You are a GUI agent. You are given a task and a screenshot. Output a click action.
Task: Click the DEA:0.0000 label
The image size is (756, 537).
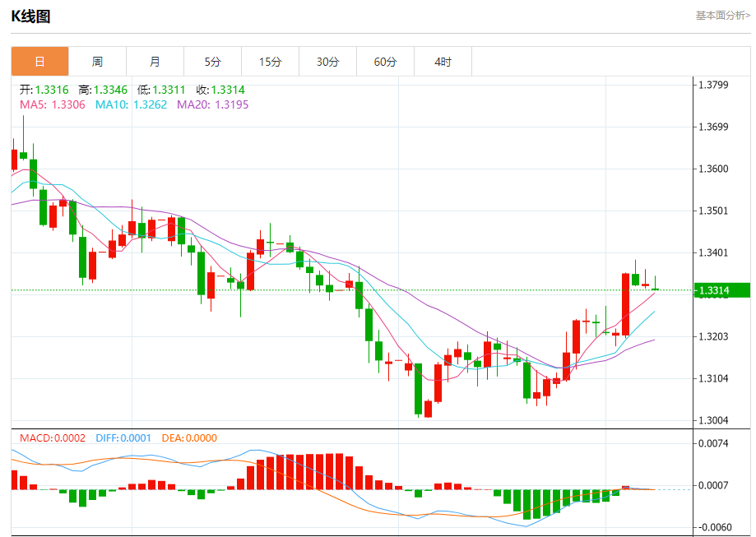pos(189,437)
